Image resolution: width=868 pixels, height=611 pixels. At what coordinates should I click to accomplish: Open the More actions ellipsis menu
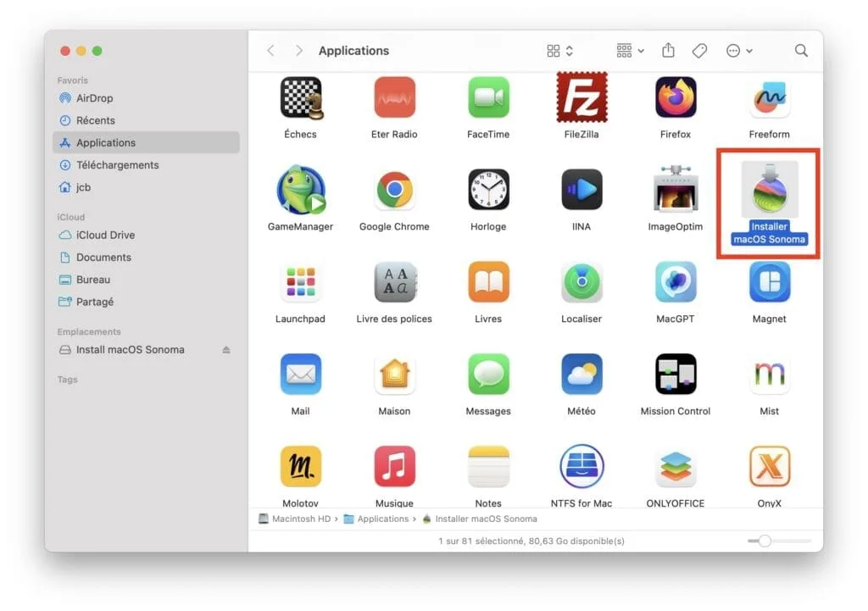[739, 51]
